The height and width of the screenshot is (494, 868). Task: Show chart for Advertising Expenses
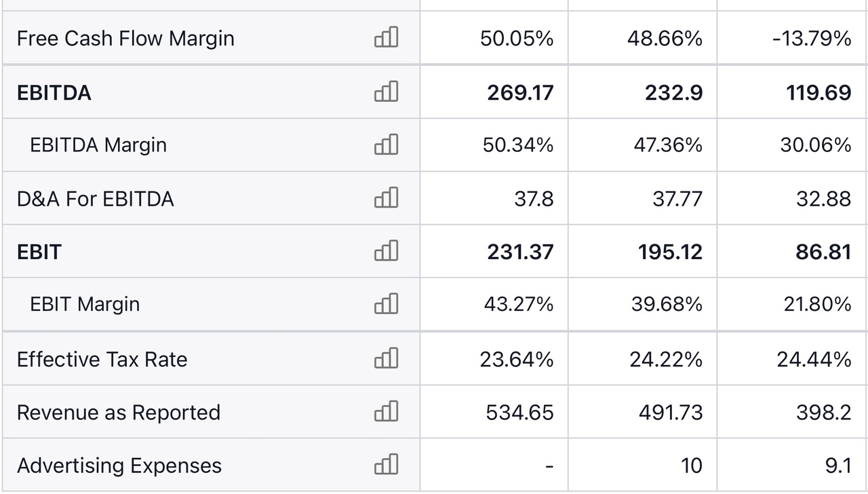click(x=387, y=465)
